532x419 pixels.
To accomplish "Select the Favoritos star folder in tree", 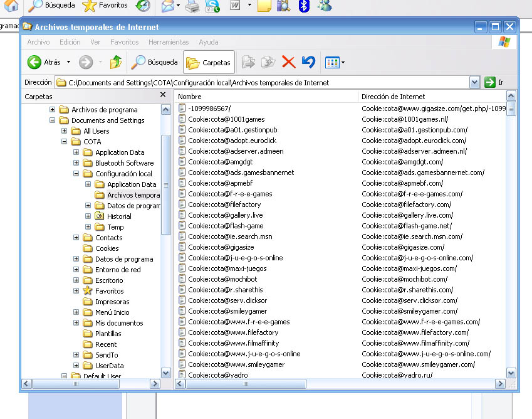I will click(x=88, y=290).
